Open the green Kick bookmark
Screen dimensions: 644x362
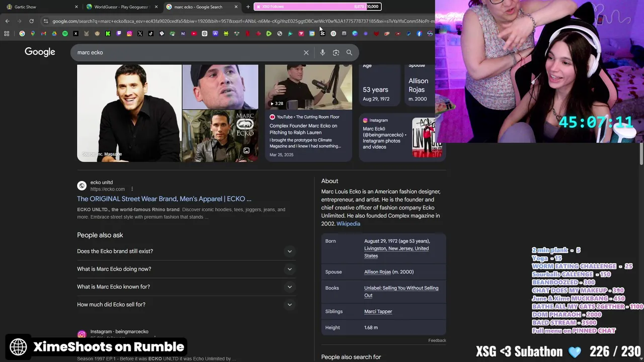(108, 34)
